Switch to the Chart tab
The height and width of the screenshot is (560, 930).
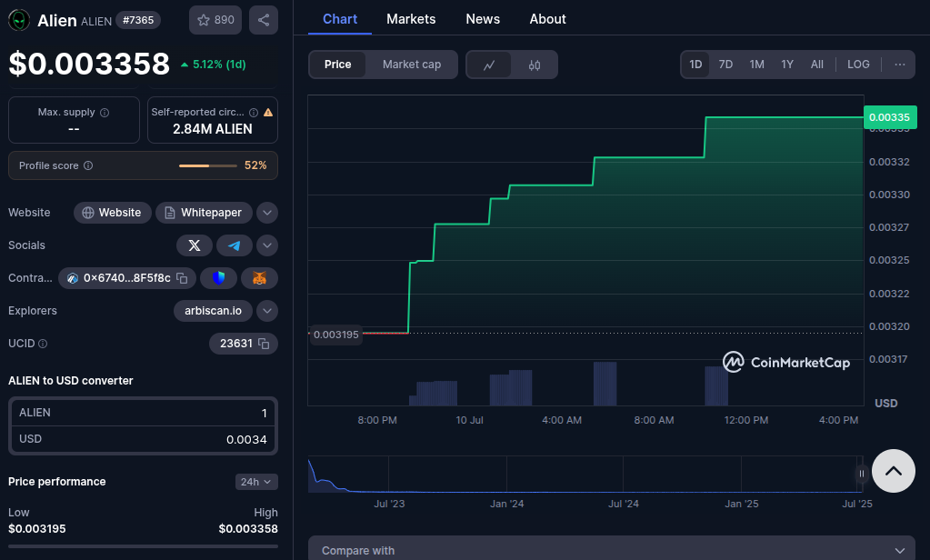(x=340, y=19)
